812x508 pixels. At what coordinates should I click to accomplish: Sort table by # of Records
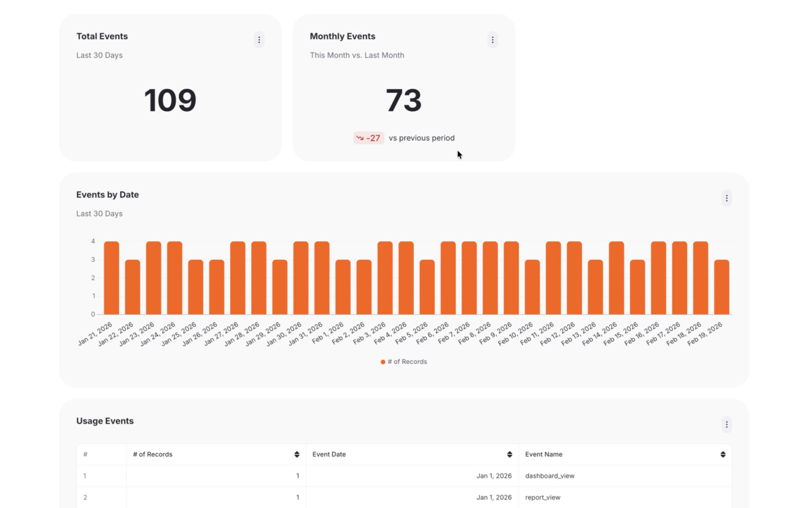point(297,454)
